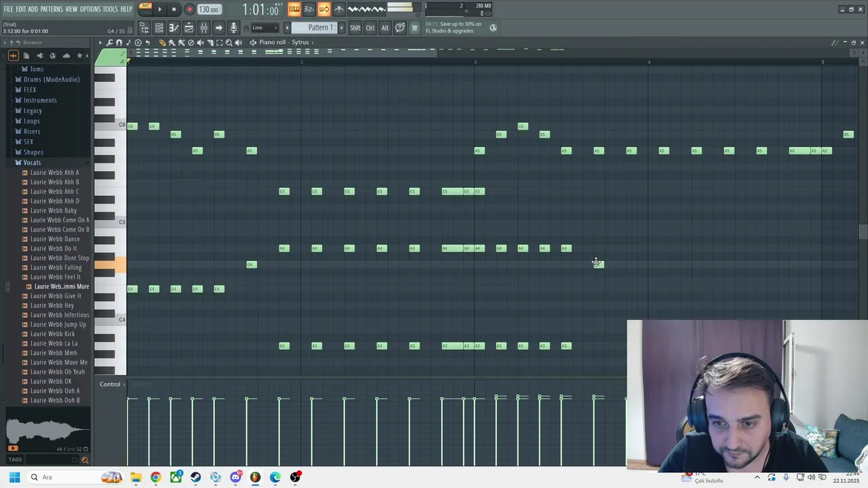This screenshot has width=868, height=488.
Task: Toggle PAT/SONG mode switch
Action: pyautogui.click(x=145, y=9)
